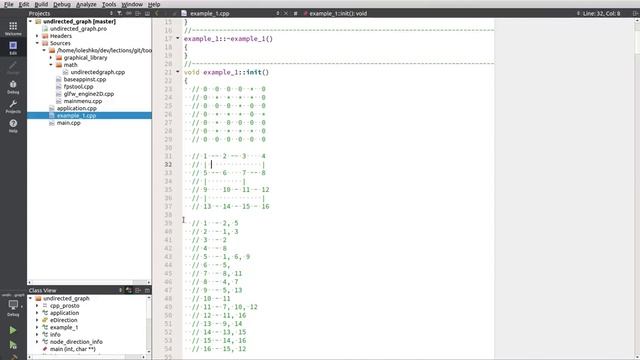Click the Start Debugging run icon
The image size is (640, 360).
13,345
